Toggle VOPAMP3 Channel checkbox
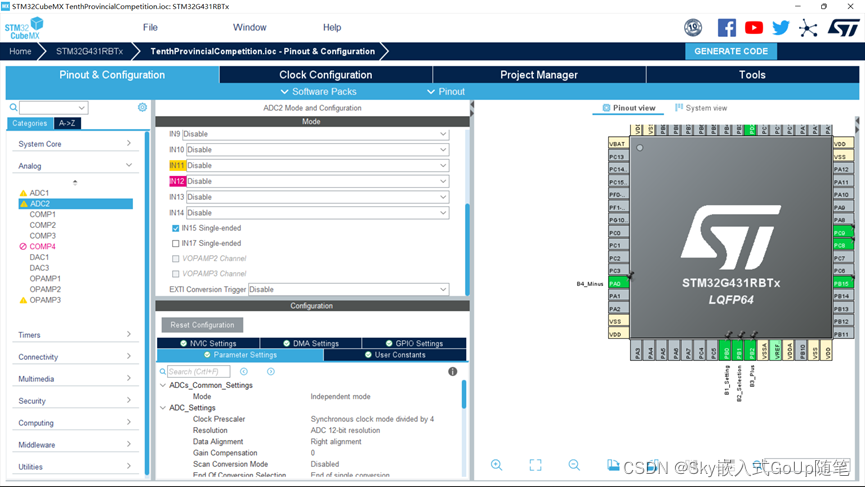Image resolution: width=865 pixels, height=487 pixels. point(175,274)
